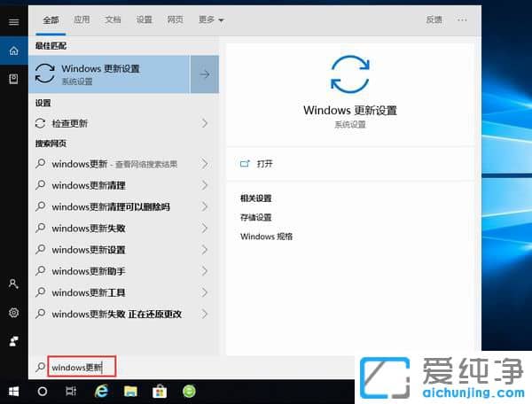
Task: Expand chevron for windows更新清理可以删除吗
Action: 204,206
